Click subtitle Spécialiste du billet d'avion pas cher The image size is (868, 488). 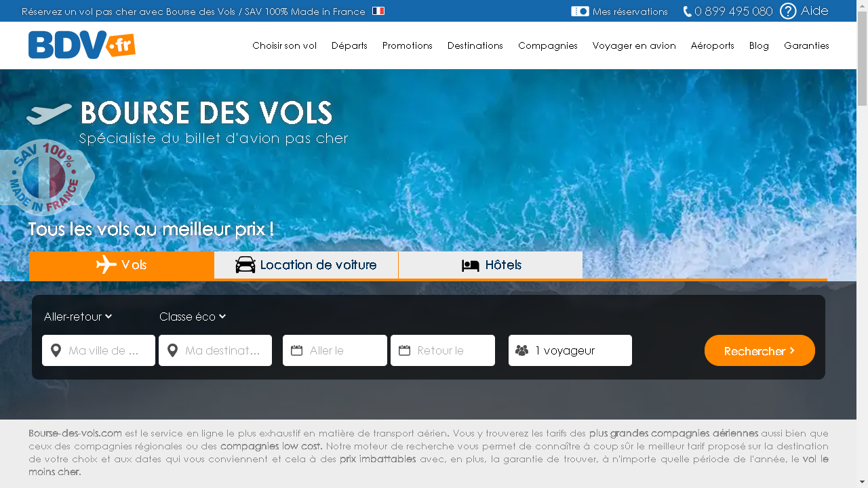pos(214,138)
